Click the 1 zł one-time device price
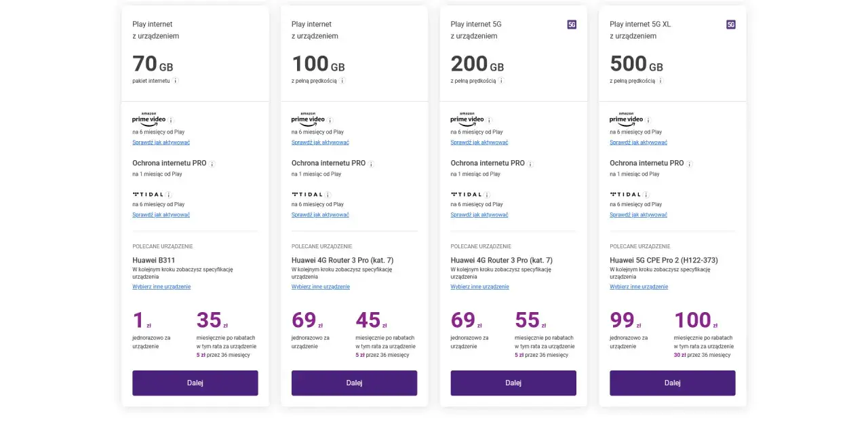Image resolution: width=868 pixels, height=422 pixels. click(142, 320)
